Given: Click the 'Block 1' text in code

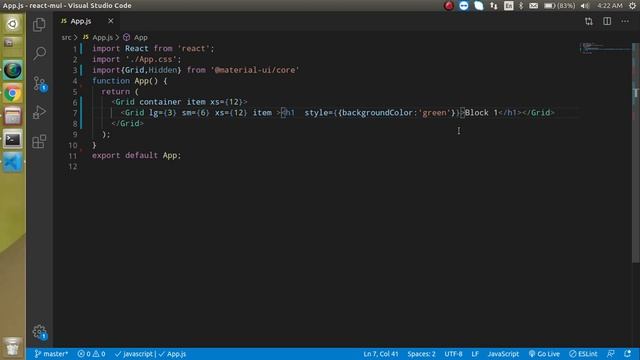Looking at the screenshot, I should [x=482, y=113].
